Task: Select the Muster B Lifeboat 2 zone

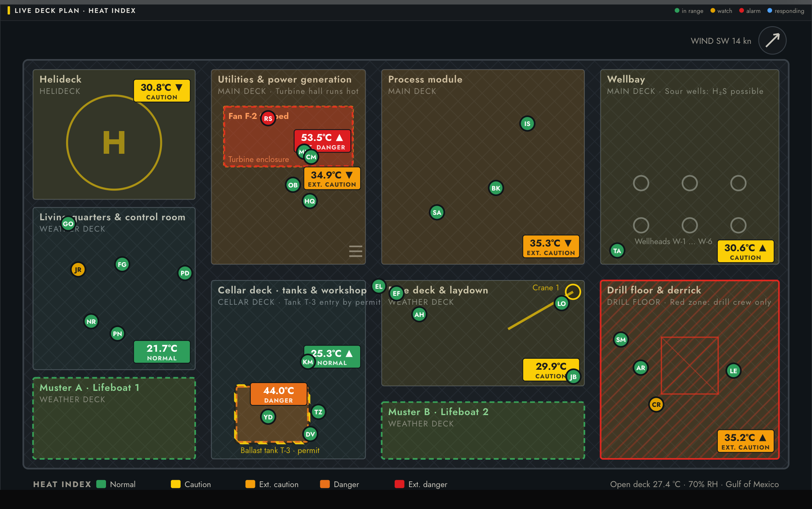Action: 483,430
